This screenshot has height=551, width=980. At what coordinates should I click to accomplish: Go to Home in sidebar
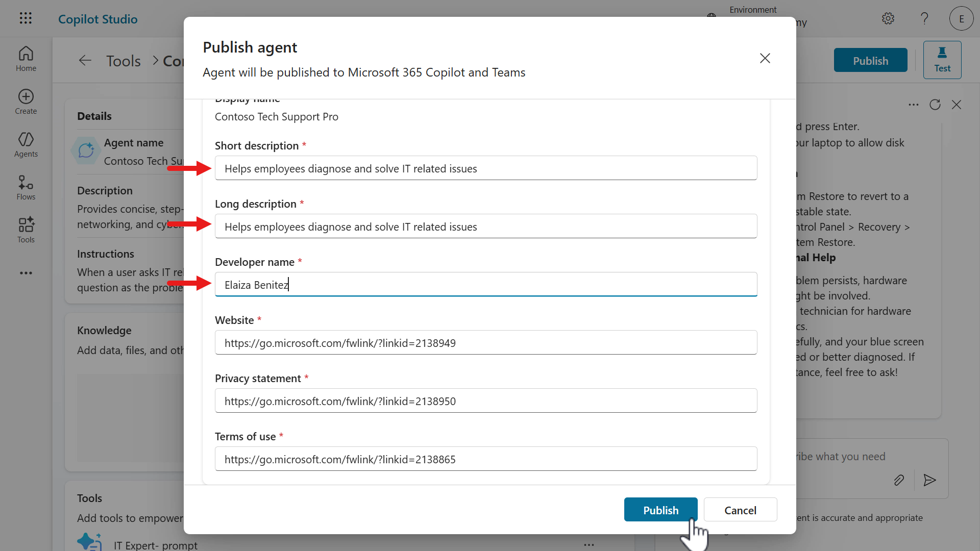[26, 59]
